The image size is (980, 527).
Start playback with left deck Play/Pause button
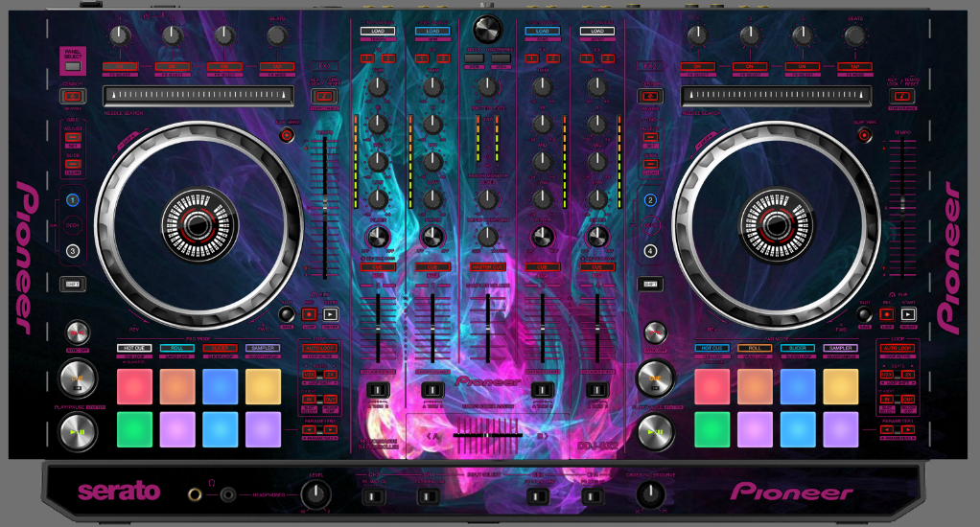point(78,431)
